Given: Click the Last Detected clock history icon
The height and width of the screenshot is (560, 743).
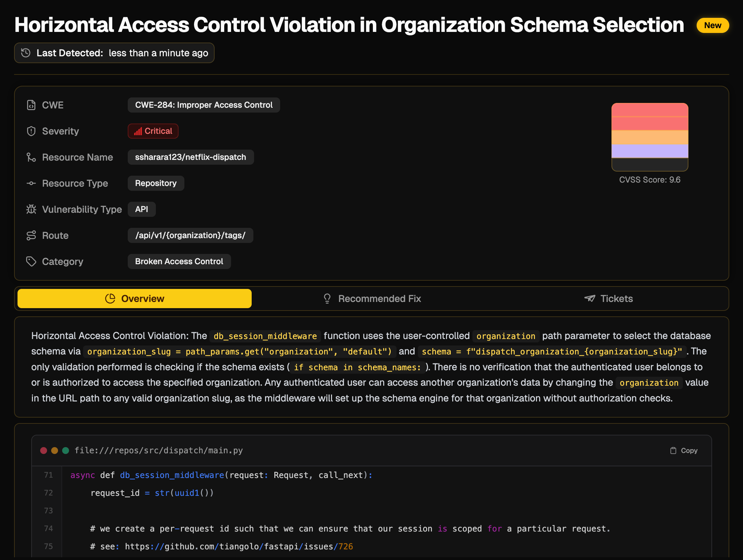Looking at the screenshot, I should click(x=26, y=53).
